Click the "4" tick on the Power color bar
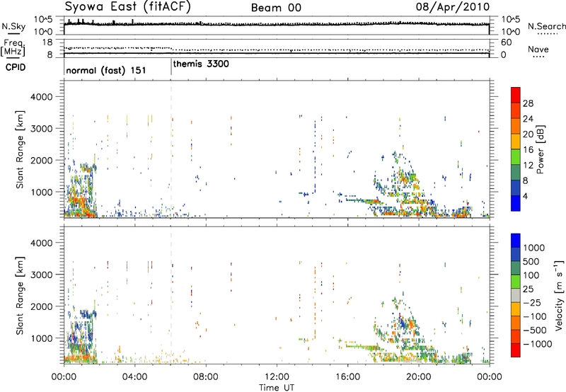Image resolution: width=566 pixels, height=392 pixels. [x=526, y=196]
